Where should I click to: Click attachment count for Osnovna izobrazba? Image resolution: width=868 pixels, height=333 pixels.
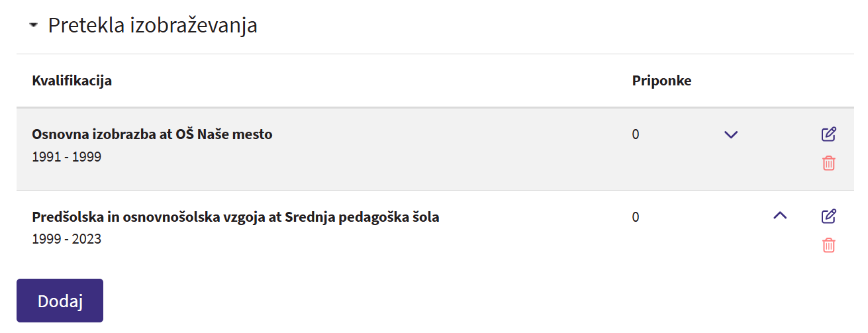636,135
